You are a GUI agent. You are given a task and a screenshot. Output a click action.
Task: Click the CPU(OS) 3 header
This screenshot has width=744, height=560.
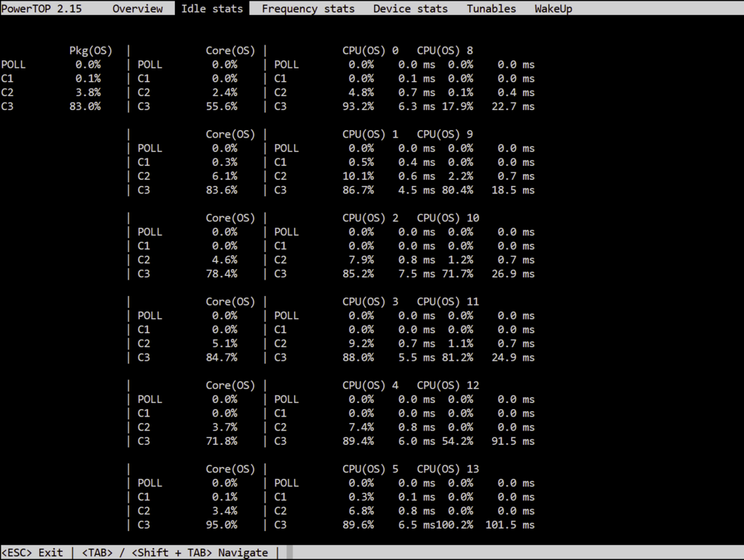(x=371, y=302)
